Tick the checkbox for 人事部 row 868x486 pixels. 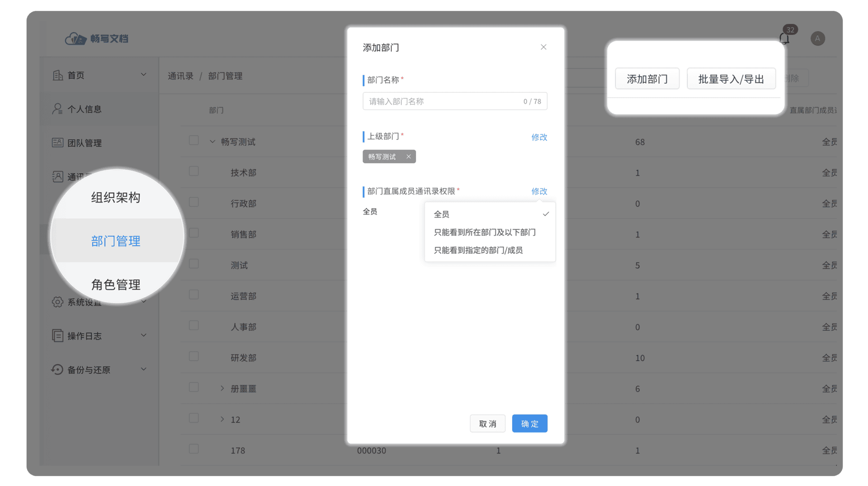click(194, 325)
